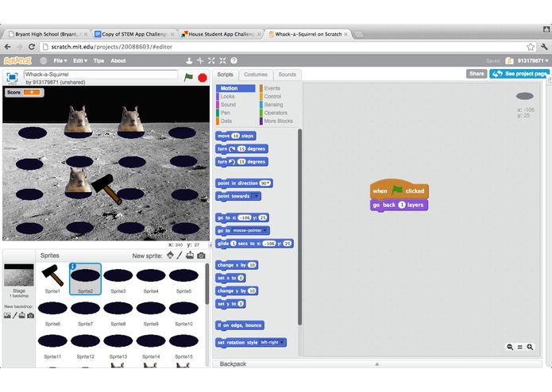
Task: Click the go back 1 layers block
Action: 399,205
